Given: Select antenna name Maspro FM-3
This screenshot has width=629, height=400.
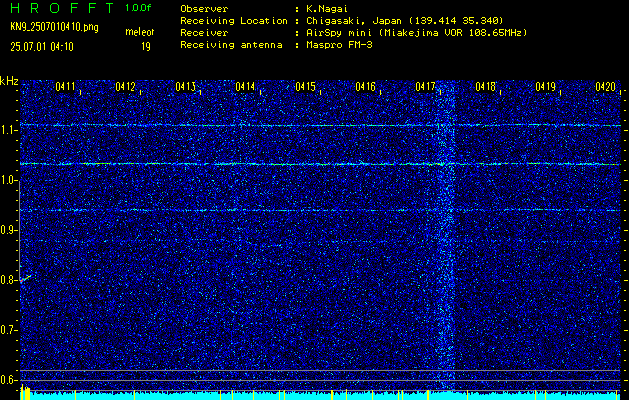Looking at the screenshot, I should pos(339,45).
